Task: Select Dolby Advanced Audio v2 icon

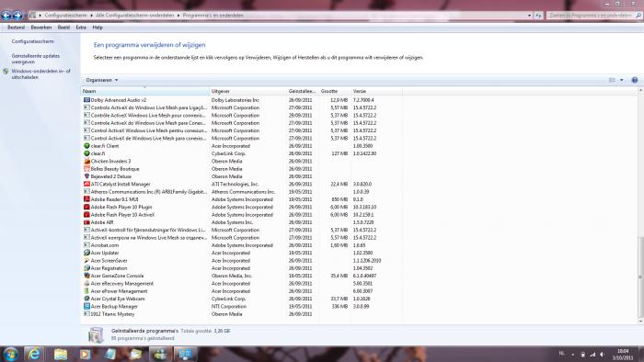Action: click(x=86, y=100)
